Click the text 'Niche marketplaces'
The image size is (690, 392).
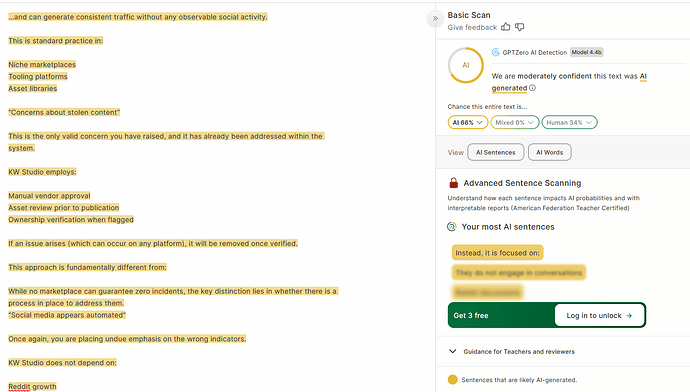click(x=42, y=65)
